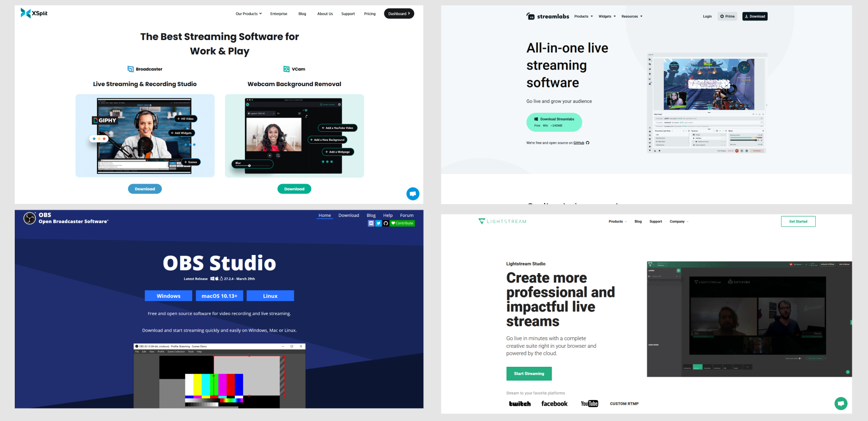
Task: Click the mint Download Streamlabs button
Action: tap(554, 122)
